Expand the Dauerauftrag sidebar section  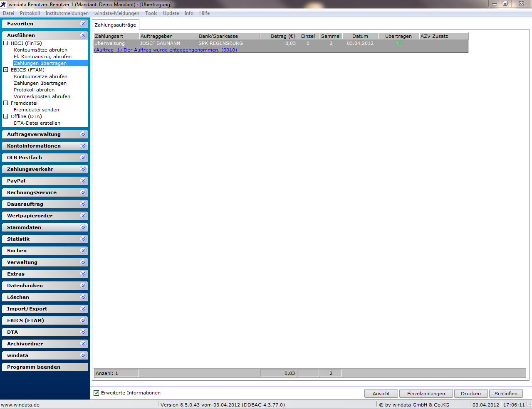(x=45, y=204)
